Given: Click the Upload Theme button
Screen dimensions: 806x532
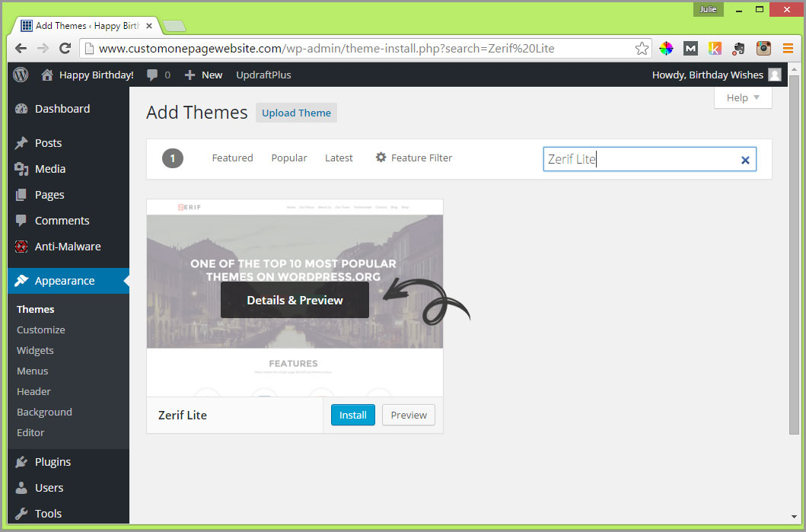Looking at the screenshot, I should (296, 113).
